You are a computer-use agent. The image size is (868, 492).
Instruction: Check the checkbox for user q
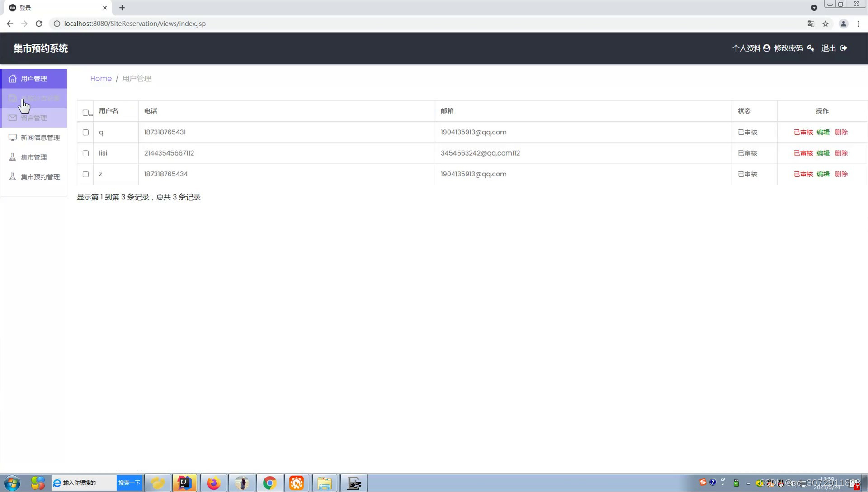[x=85, y=132]
